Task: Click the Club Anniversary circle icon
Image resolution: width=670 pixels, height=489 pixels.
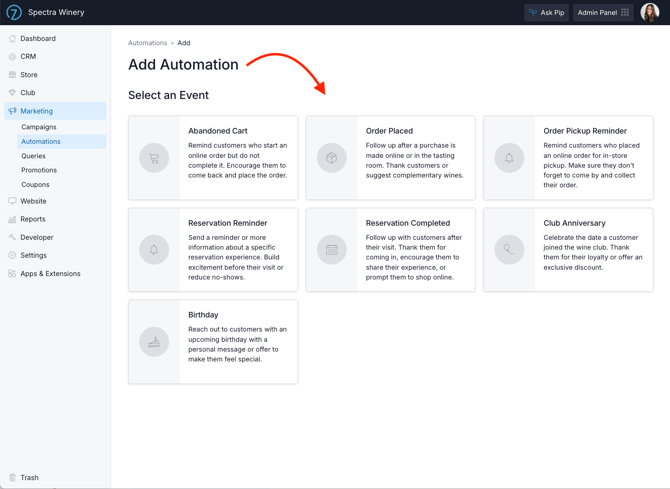Action: pyautogui.click(x=509, y=250)
